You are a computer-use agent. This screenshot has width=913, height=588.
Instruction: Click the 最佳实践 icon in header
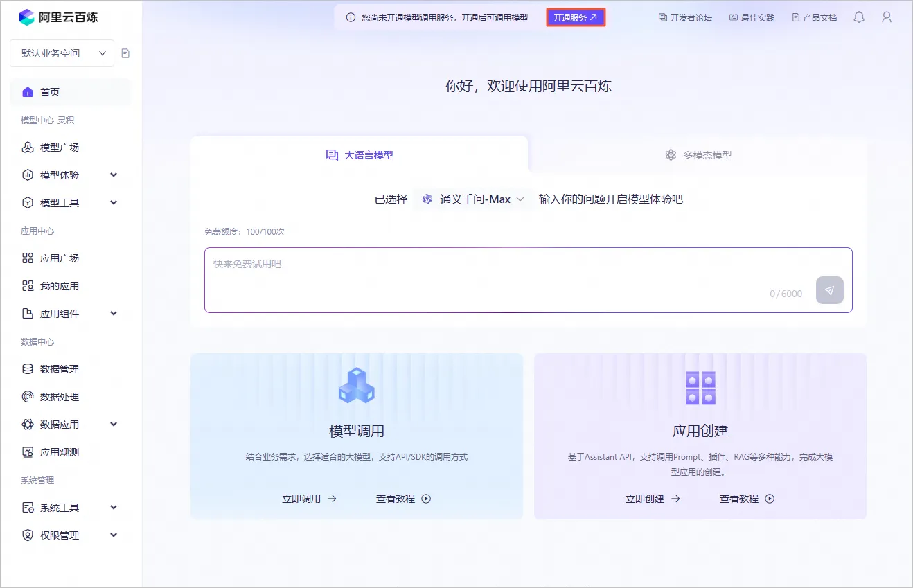click(x=734, y=17)
